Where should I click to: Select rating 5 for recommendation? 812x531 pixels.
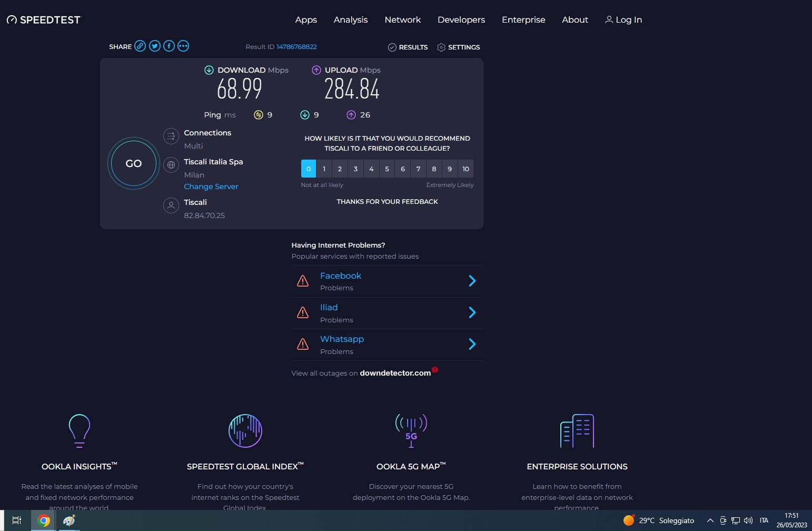[387, 169]
